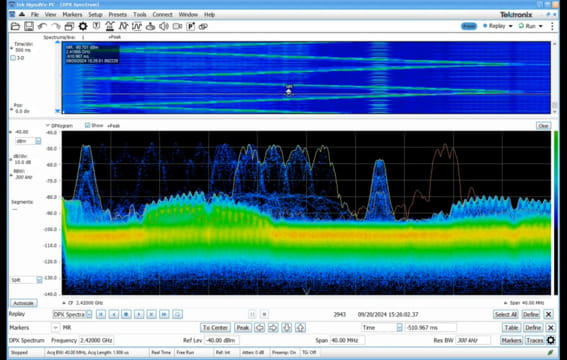
Task: Move marker down with arrow button
Action: tap(287, 327)
